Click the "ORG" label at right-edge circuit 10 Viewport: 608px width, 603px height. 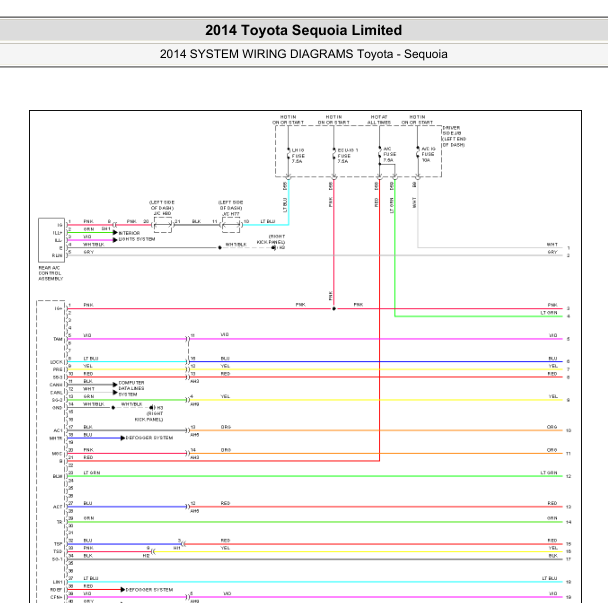point(552,427)
